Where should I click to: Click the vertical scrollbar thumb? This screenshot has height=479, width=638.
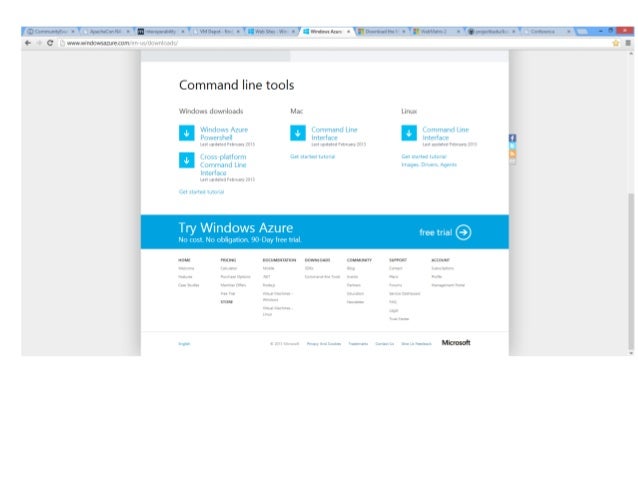631,271
